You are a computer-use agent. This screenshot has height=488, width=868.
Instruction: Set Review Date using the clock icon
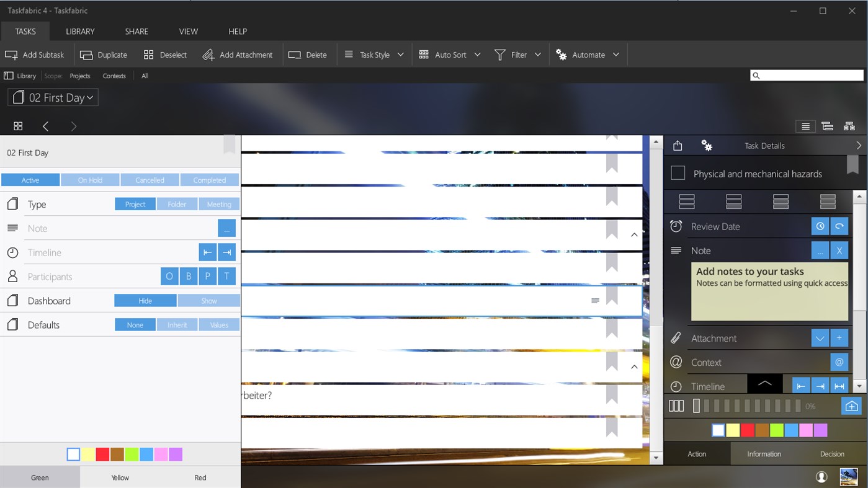820,226
